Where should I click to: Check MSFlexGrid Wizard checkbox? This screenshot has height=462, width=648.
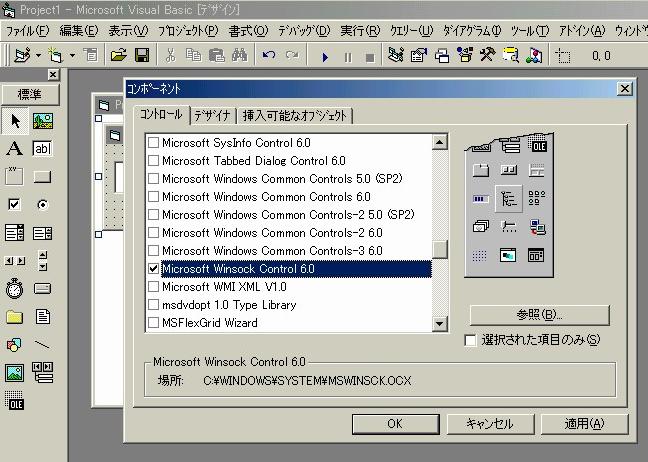(153, 322)
